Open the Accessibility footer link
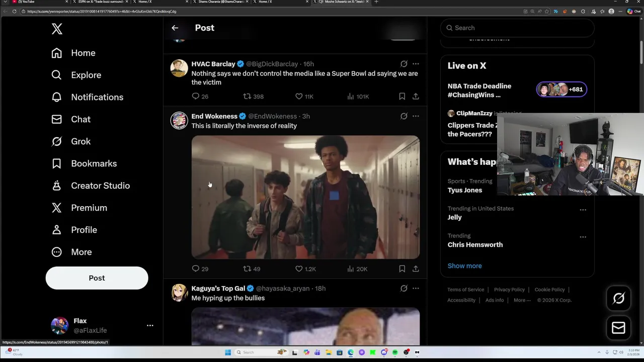Viewport: 644px width, 362px height. tap(461, 300)
